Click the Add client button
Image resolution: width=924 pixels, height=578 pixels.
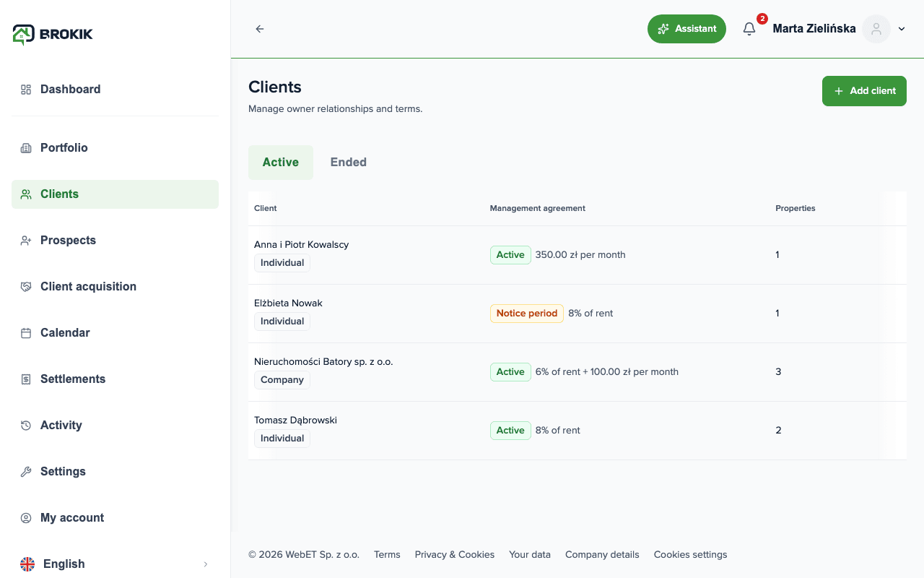pyautogui.click(x=864, y=91)
